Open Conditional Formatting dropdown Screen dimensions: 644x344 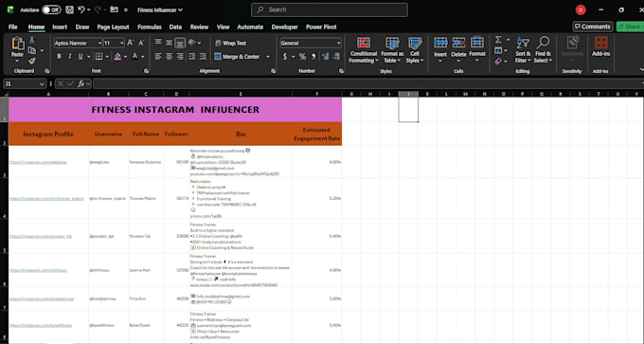coord(363,49)
